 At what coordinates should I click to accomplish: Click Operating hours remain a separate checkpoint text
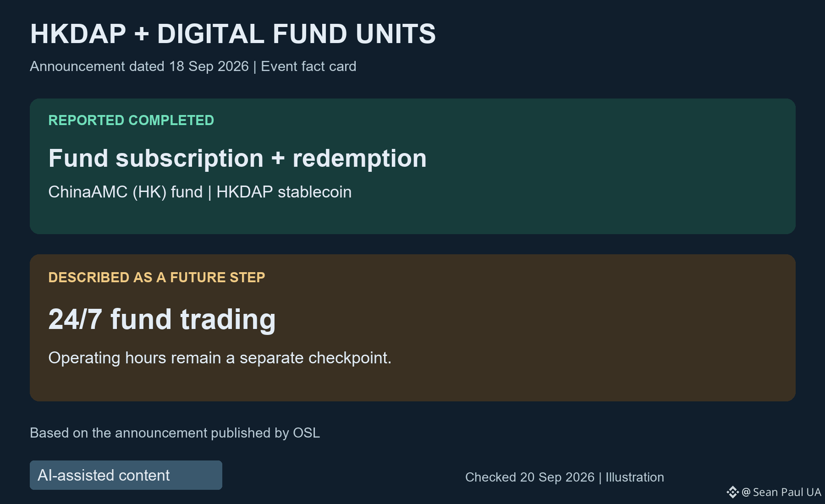[220, 358]
